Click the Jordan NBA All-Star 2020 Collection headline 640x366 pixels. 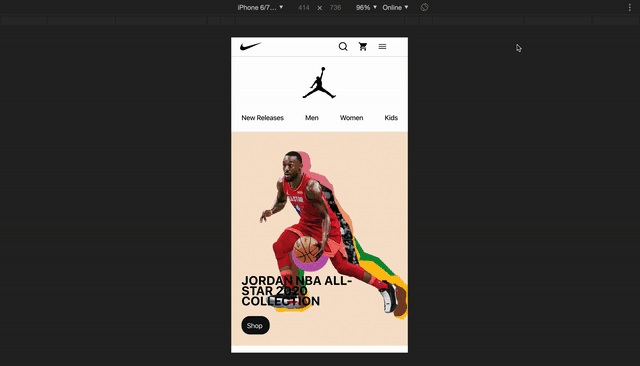click(x=296, y=291)
